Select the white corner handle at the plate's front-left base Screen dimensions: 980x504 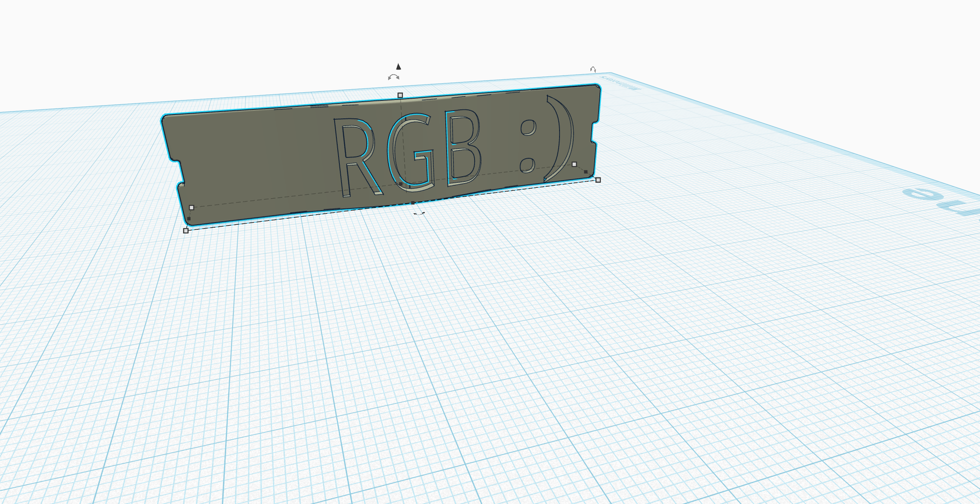point(186,231)
